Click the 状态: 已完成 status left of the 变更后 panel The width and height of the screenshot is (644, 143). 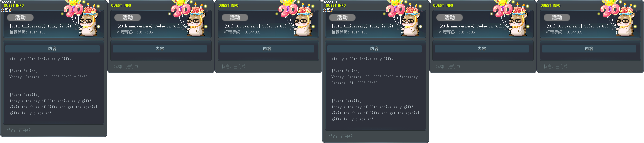pos(234,66)
